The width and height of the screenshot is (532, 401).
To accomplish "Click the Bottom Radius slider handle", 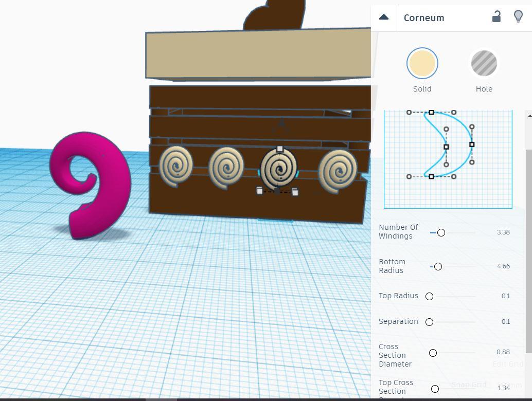I will click(x=438, y=267).
